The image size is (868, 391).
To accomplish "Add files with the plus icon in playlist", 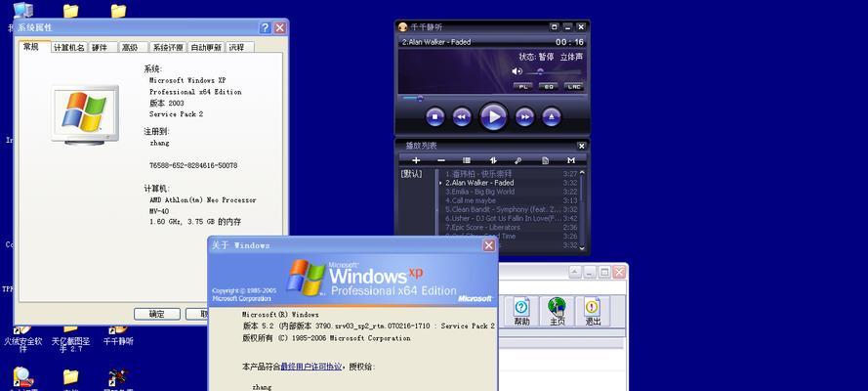I will 416,160.
